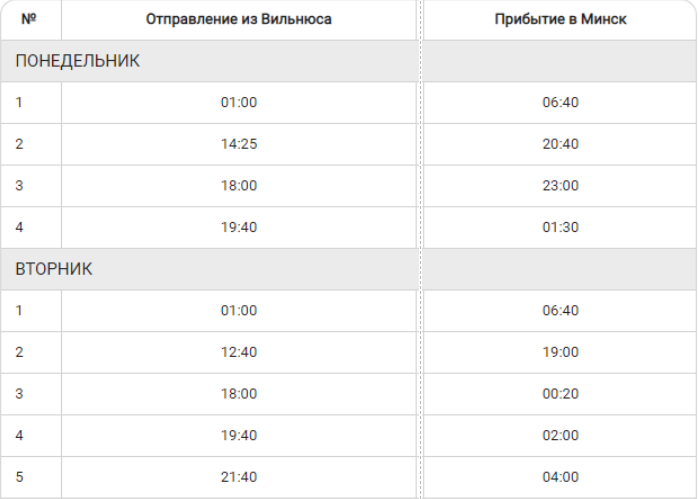Click the 'Отправление из Вильнюса' column header
The image size is (698, 499).
coord(238,20)
